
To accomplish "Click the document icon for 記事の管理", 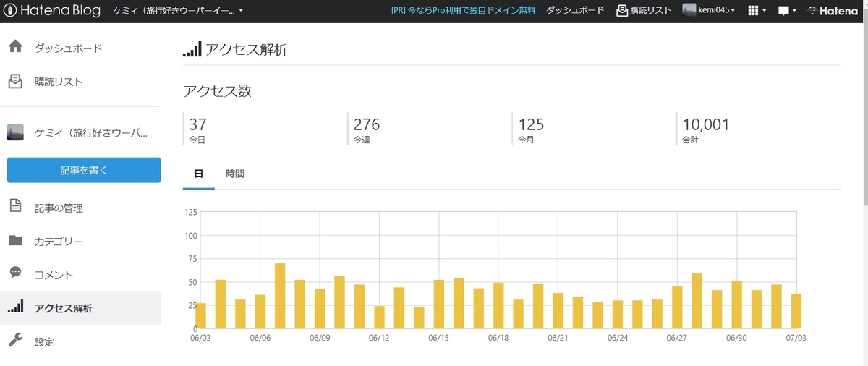I will click(x=15, y=207).
